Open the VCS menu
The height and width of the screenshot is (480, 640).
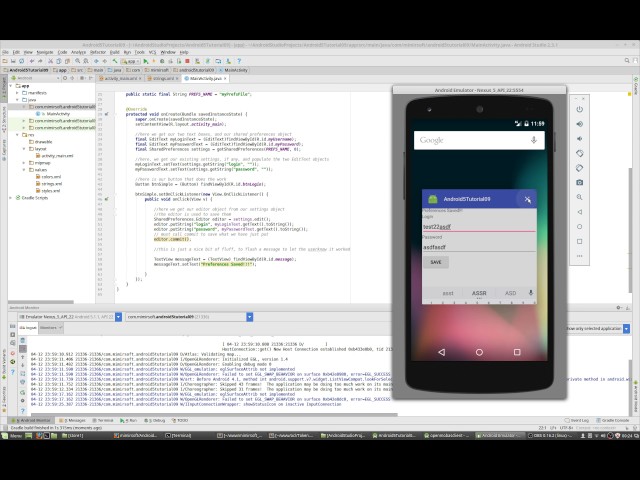click(152, 52)
